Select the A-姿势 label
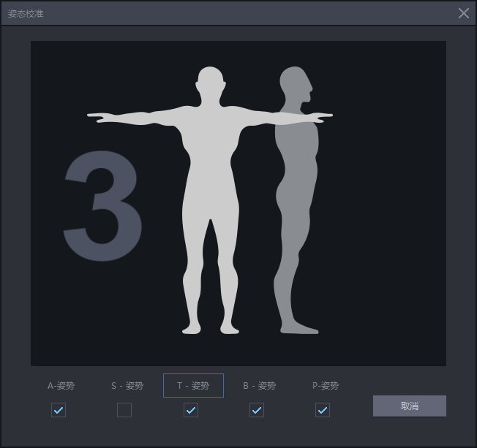This screenshot has height=448, width=477. coord(61,385)
